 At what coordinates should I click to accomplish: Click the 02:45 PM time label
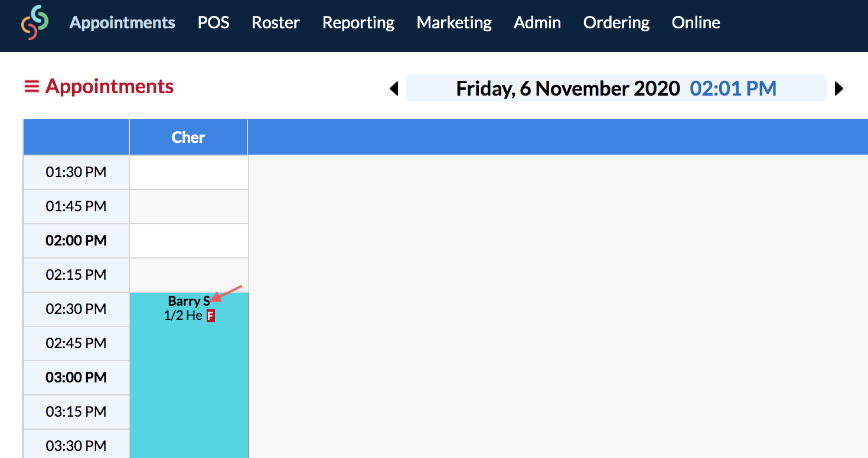(x=76, y=343)
